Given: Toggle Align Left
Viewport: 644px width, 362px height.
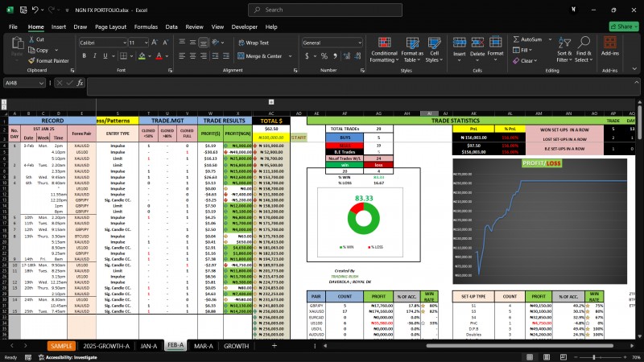Looking at the screenshot, I should [182, 56].
